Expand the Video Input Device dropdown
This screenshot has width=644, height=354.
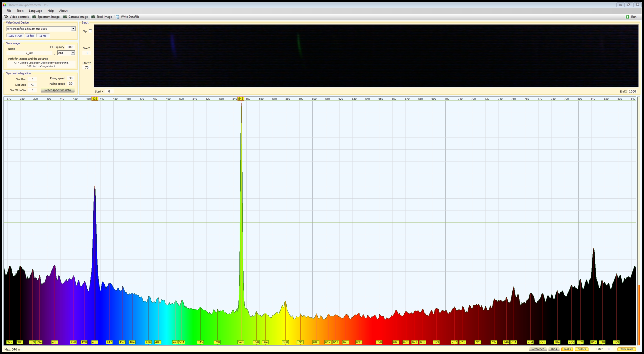[73, 29]
